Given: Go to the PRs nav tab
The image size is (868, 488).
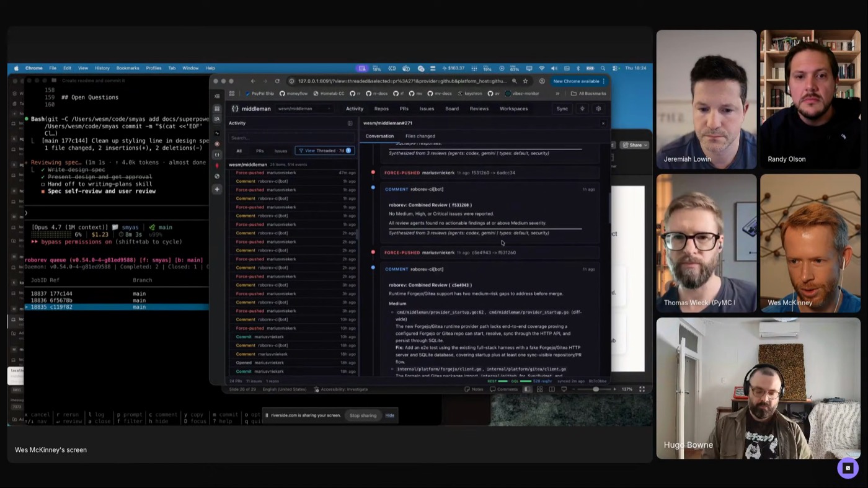Looking at the screenshot, I should [x=404, y=109].
